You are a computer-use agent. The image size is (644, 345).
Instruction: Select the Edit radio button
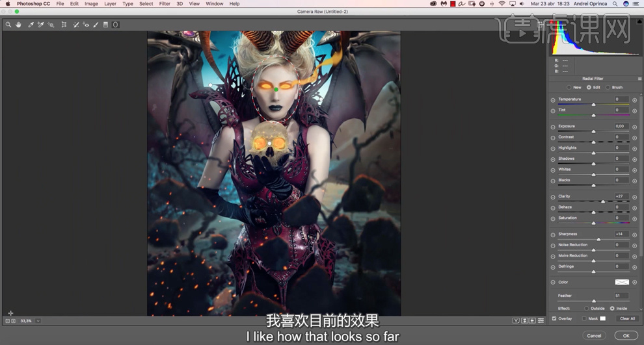[589, 87]
